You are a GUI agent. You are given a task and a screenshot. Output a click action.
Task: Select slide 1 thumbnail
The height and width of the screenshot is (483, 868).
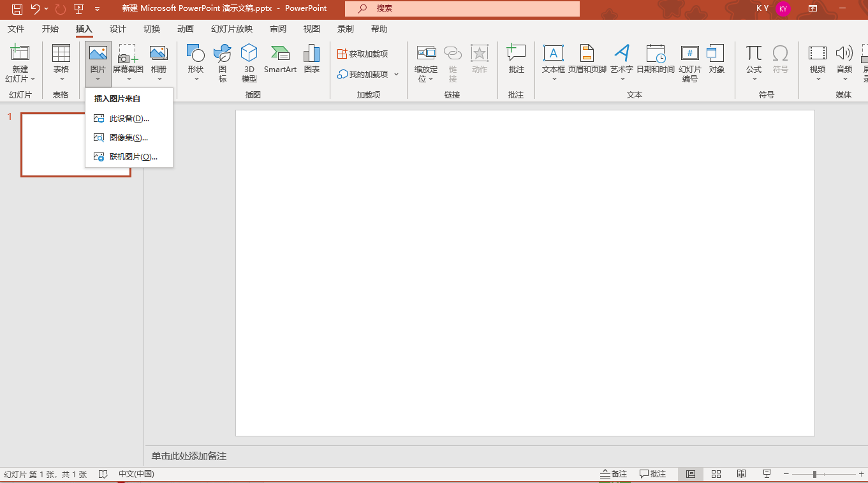pyautogui.click(x=76, y=145)
